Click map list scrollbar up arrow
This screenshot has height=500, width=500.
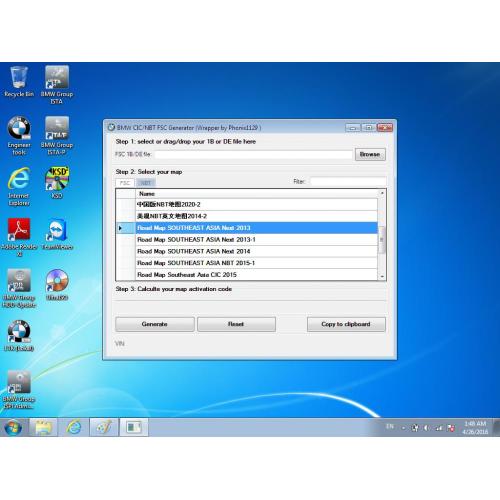[x=382, y=193]
